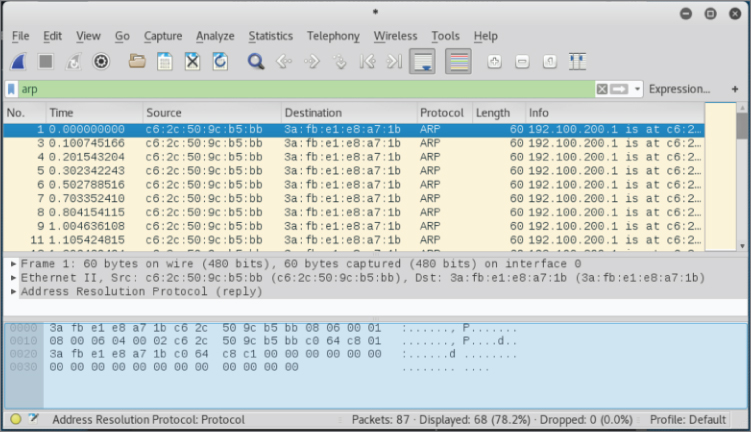Go forward to next packet in history
This screenshot has width=751, height=432.
pyautogui.click(x=311, y=61)
